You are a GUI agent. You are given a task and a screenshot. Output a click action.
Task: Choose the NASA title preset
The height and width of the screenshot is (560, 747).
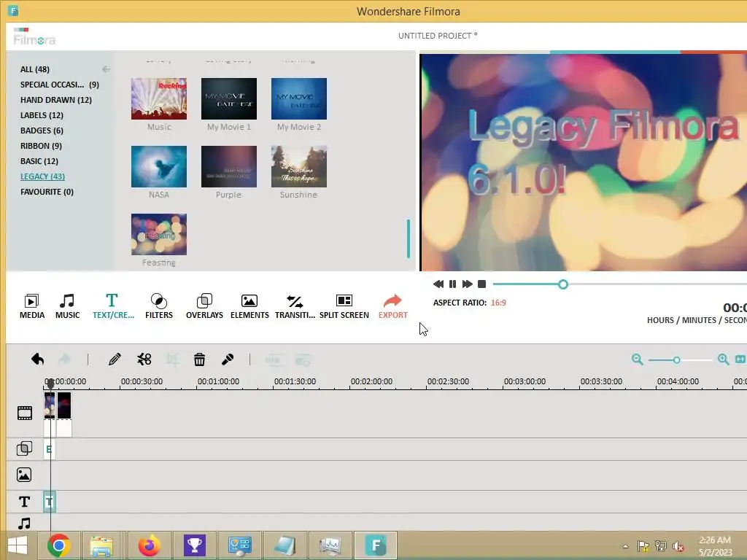click(158, 166)
